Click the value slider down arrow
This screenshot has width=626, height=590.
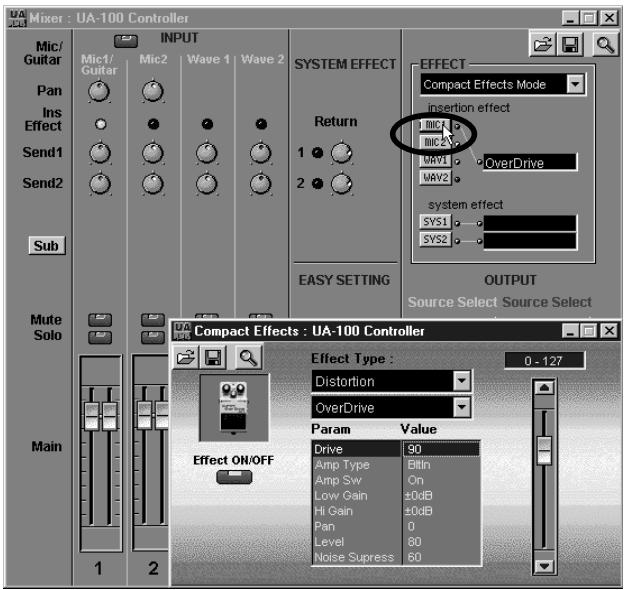click(x=544, y=565)
